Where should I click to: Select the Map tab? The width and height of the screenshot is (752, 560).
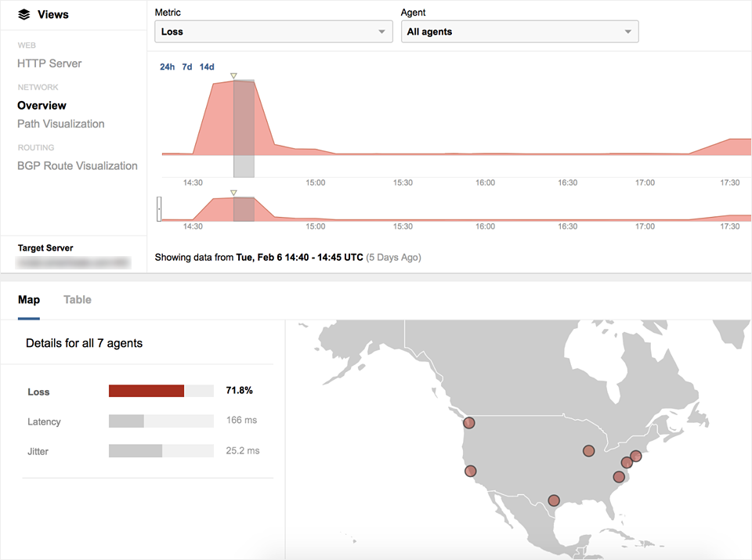click(29, 300)
